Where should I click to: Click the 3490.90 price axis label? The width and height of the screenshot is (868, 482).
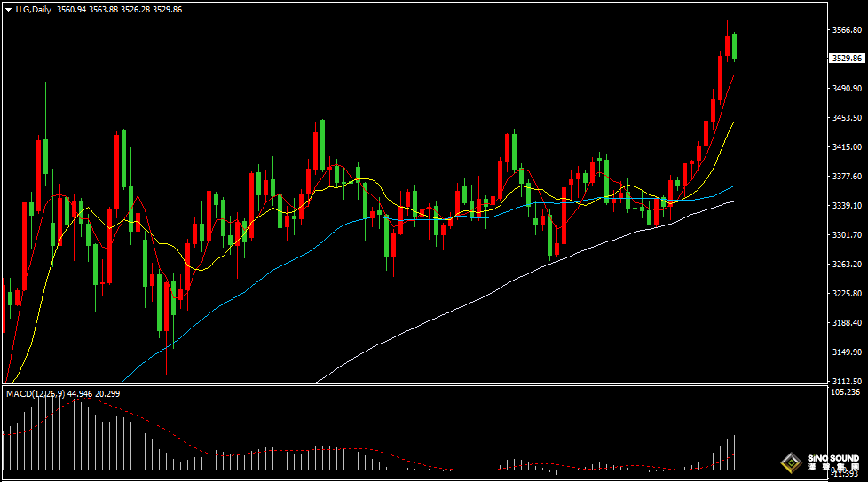[x=847, y=89]
